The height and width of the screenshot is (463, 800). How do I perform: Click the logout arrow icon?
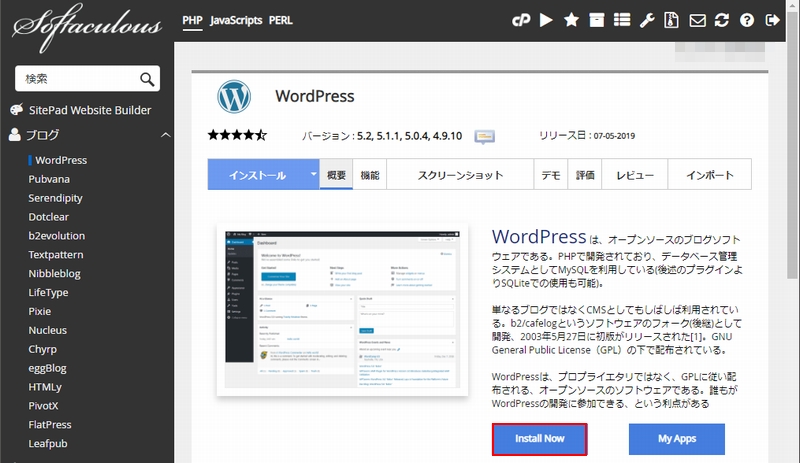tap(772, 20)
